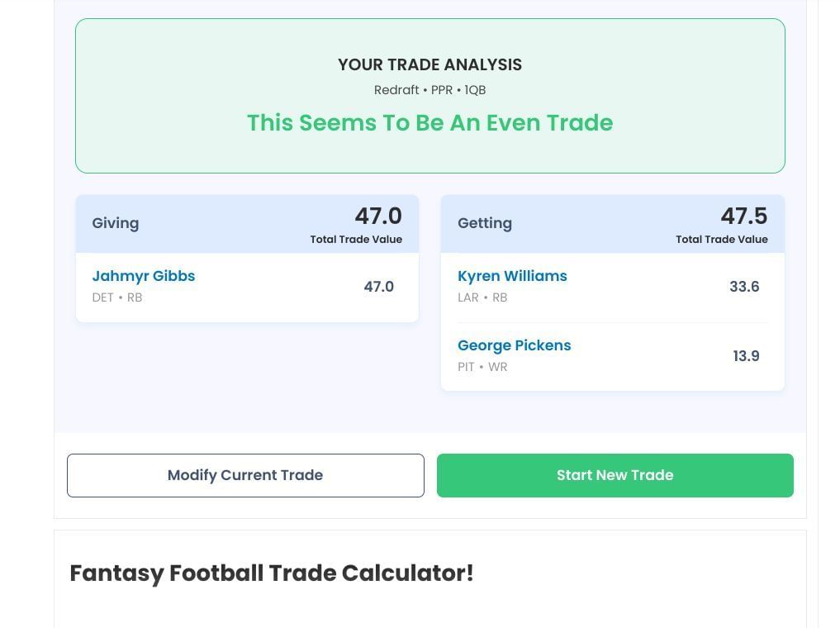The width and height of the screenshot is (840, 628).
Task: Click the Giving panel header label
Action: pos(116,223)
